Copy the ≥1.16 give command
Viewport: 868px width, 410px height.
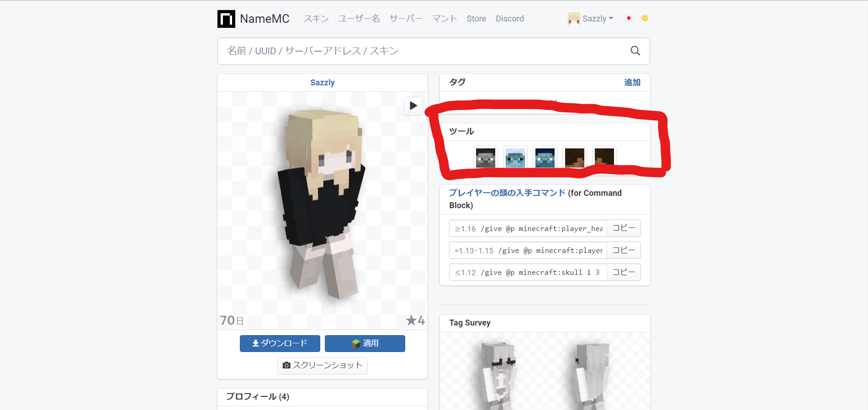pyautogui.click(x=624, y=228)
